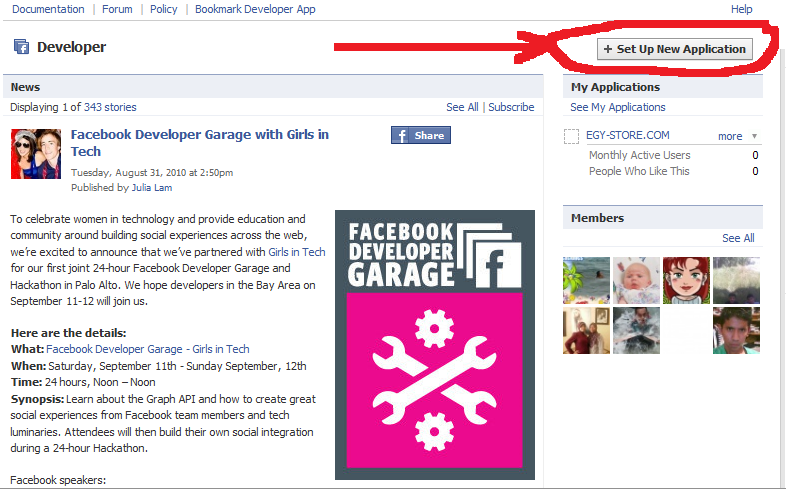Click See All under Members

[738, 238]
